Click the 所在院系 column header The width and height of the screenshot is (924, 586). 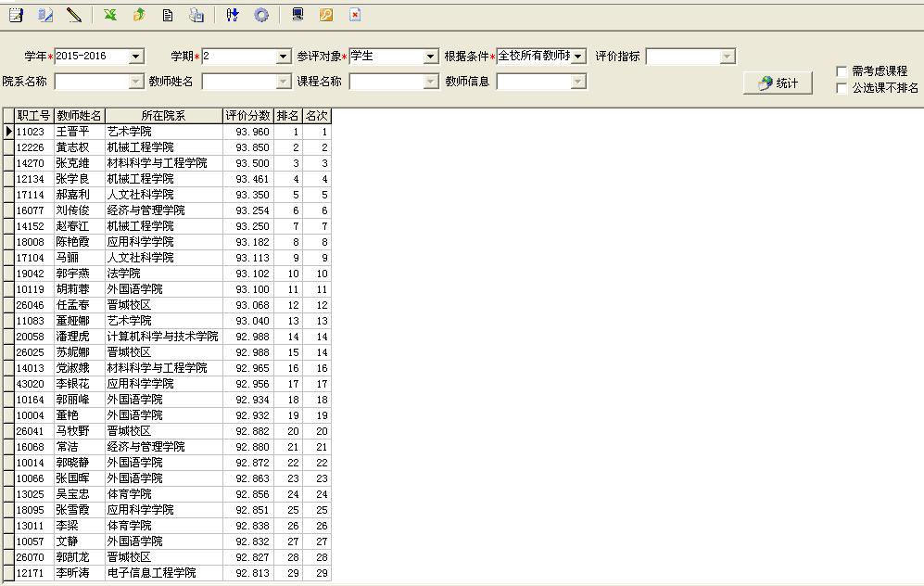pyautogui.click(x=163, y=116)
